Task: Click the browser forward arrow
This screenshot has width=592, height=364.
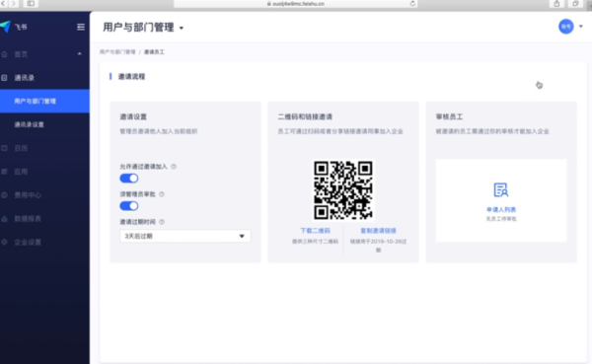Action: click(x=14, y=3)
